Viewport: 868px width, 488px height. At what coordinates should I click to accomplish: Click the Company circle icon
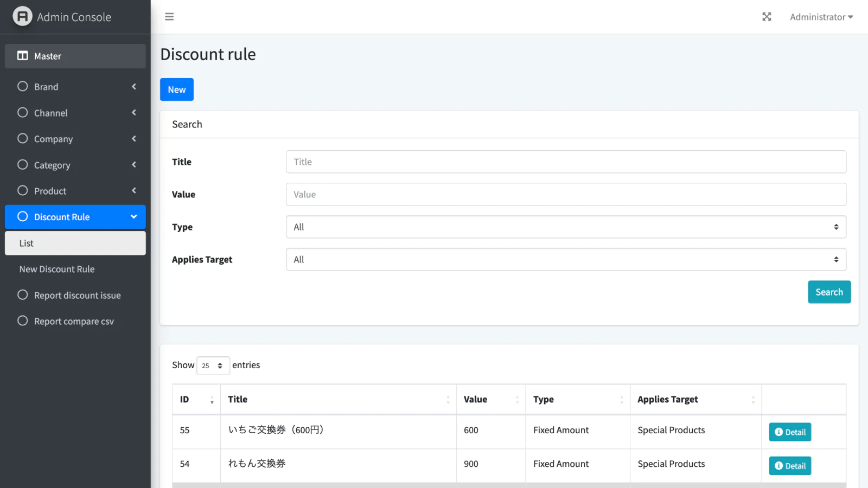coord(22,138)
